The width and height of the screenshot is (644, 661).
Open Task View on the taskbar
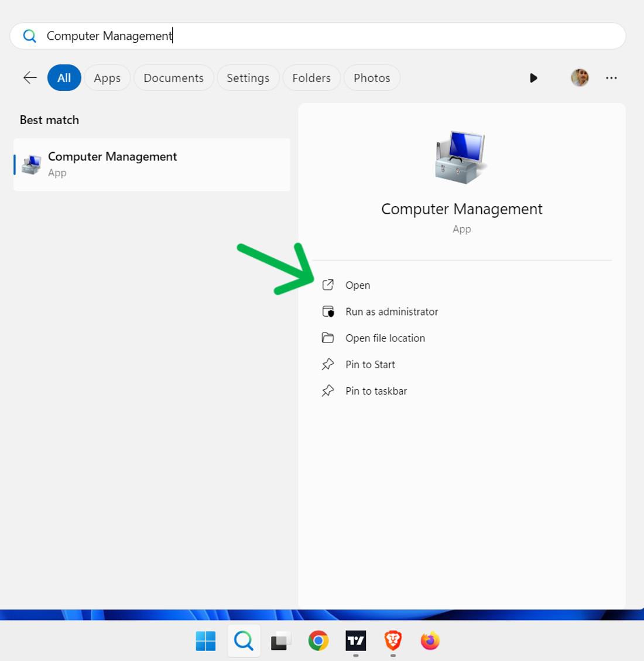pyautogui.click(x=280, y=641)
